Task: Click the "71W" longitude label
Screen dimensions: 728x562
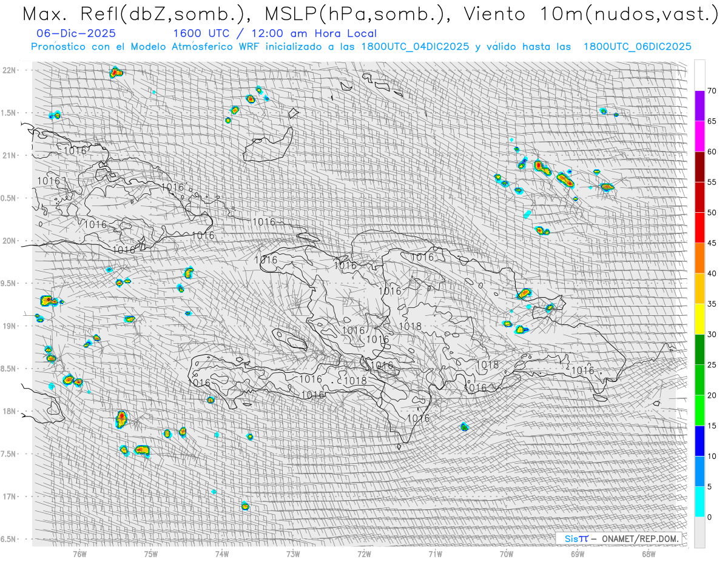Action: 435,553
